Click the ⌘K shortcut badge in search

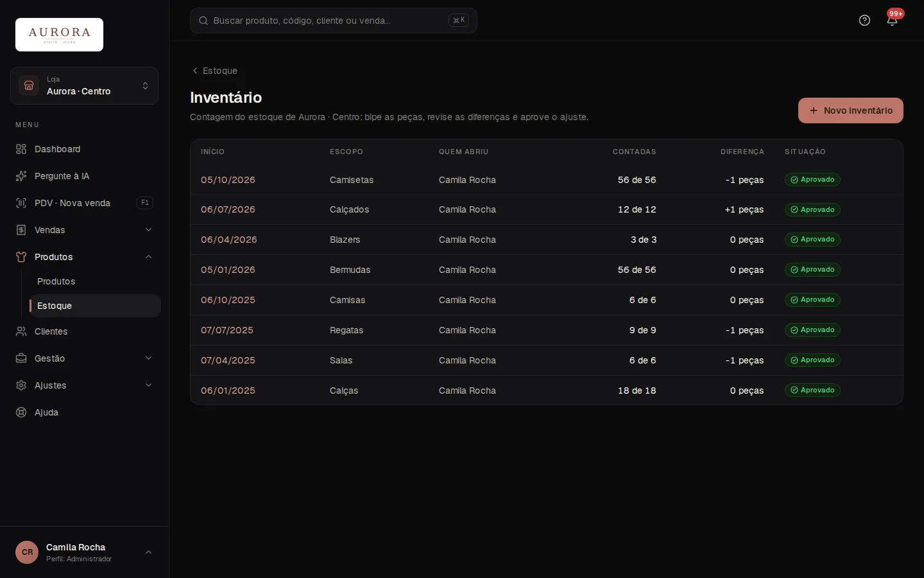tap(459, 21)
